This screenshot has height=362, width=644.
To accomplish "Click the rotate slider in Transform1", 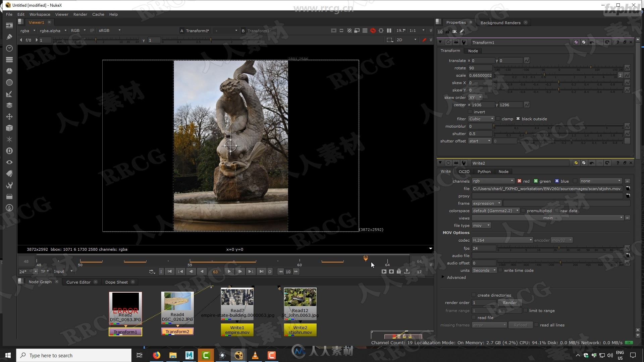I will click(x=559, y=68).
